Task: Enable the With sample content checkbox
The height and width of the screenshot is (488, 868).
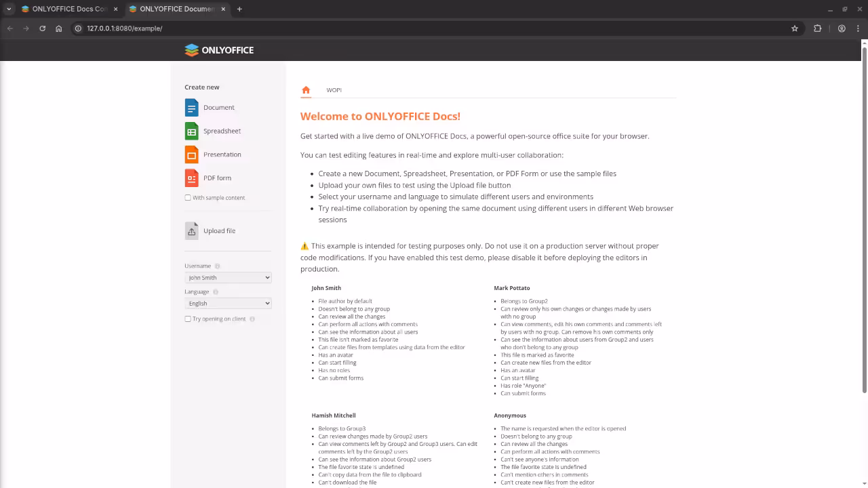Action: click(187, 197)
